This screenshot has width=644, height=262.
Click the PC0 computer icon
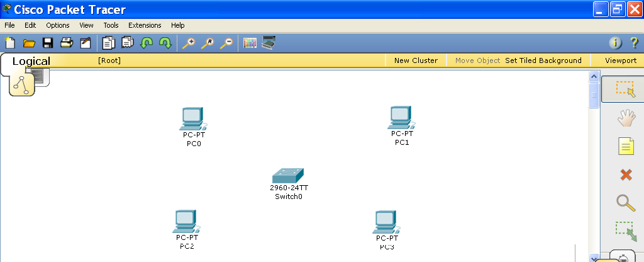click(x=193, y=119)
